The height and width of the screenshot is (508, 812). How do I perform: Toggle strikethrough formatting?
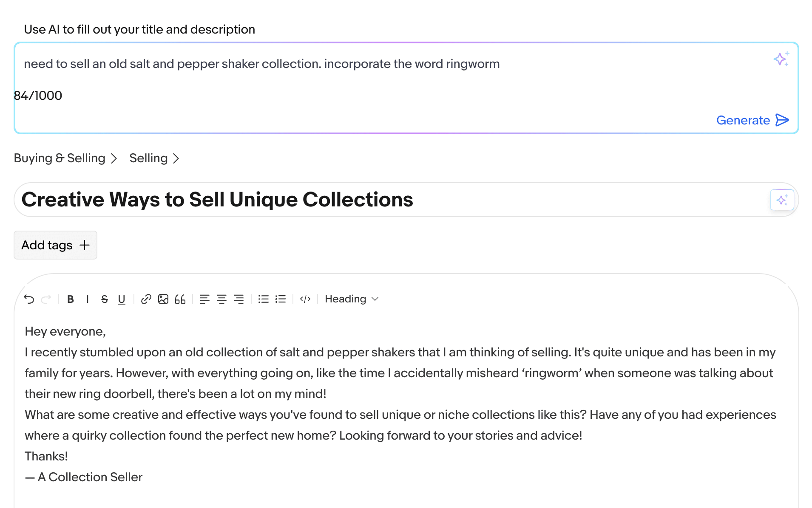pos(105,299)
